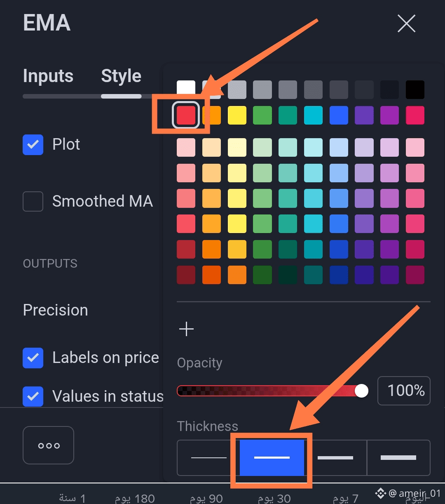Select the third line thickness option

tap(335, 458)
